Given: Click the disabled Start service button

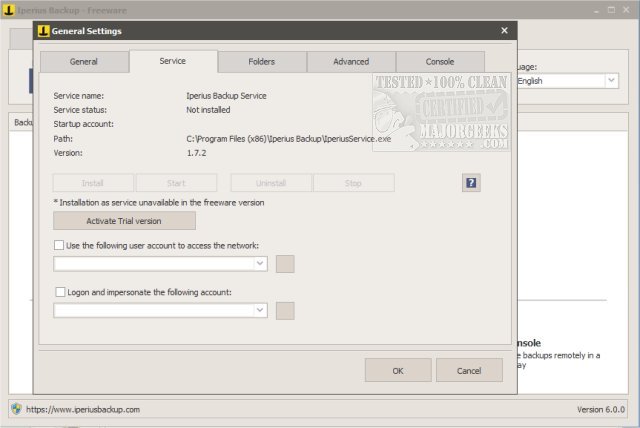Looking at the screenshot, I should click(x=176, y=183).
